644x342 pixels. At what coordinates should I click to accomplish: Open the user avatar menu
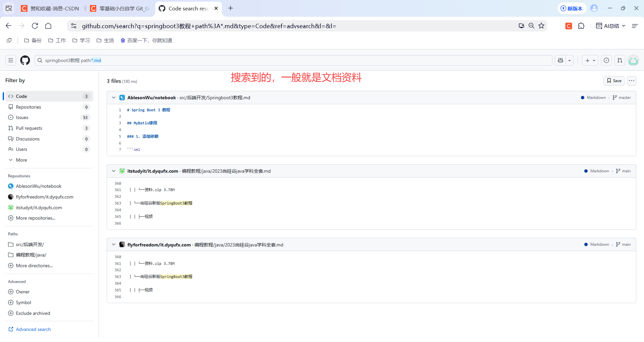[x=633, y=60]
